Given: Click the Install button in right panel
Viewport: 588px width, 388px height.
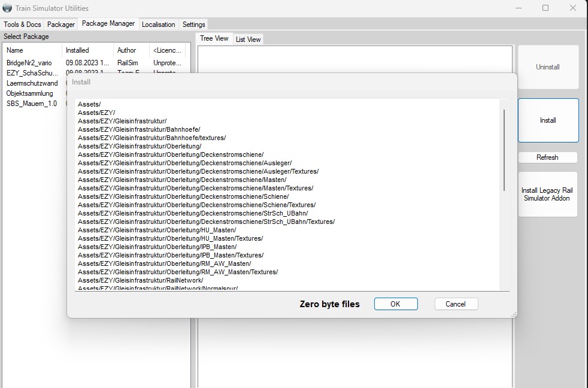Looking at the screenshot, I should (x=548, y=120).
